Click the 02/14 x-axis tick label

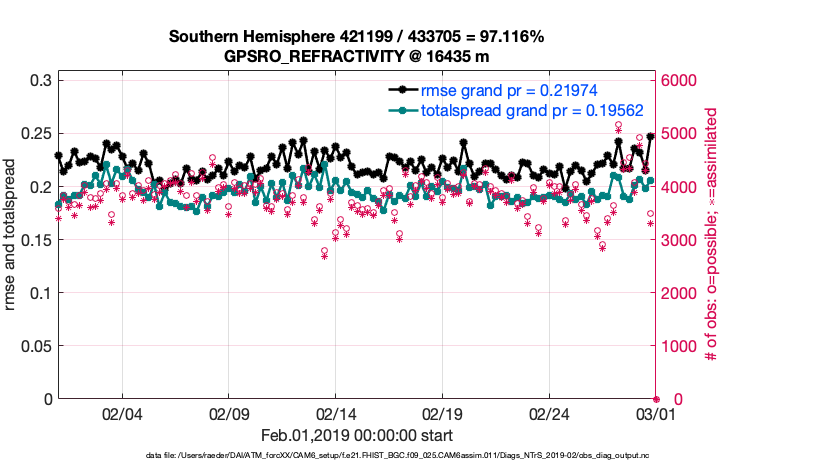(336, 414)
